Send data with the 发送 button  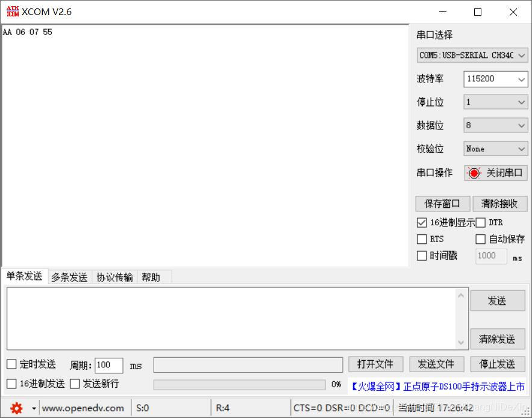click(498, 301)
